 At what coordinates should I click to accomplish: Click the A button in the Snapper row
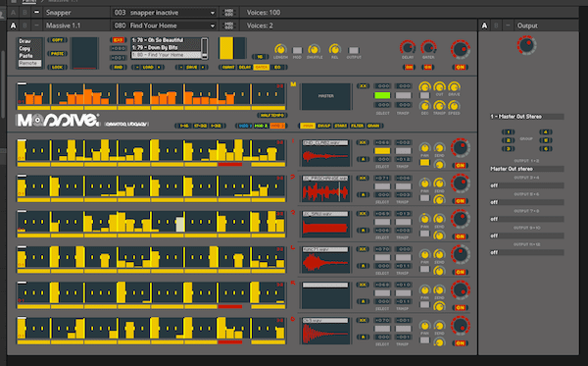coord(14,13)
